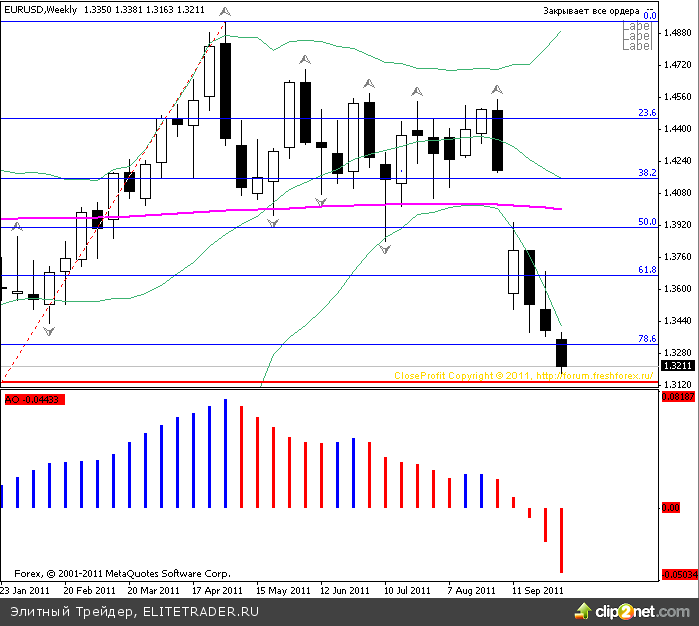The image size is (699, 626).
Task: Click the rightmost up fractal arrow in August
Action: point(496,90)
